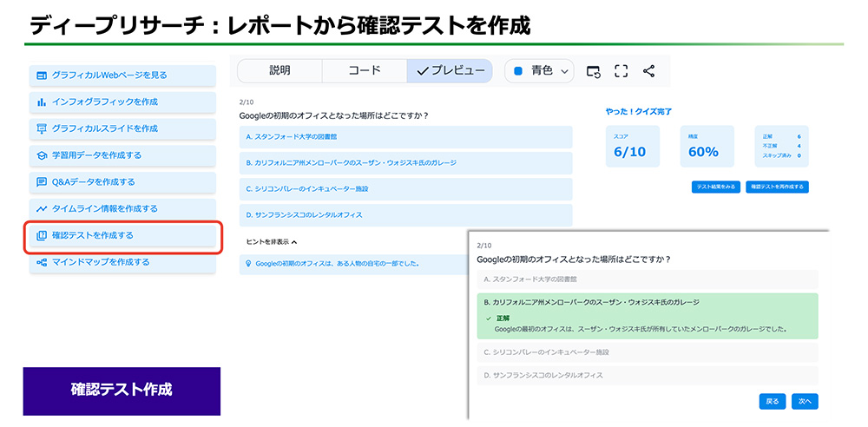This screenshot has height=427, width=868.
Task: Switch to the コード tab
Action: pyautogui.click(x=364, y=71)
